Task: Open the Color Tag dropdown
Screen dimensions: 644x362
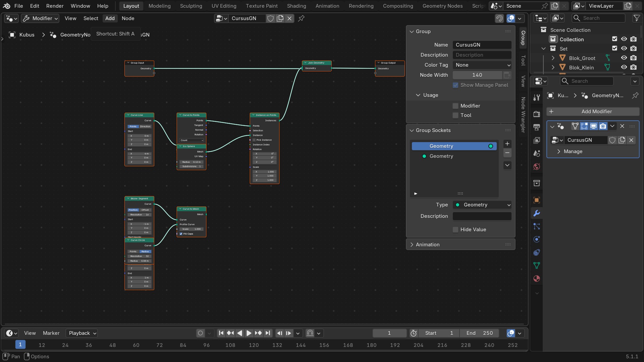Action: tap(482, 65)
